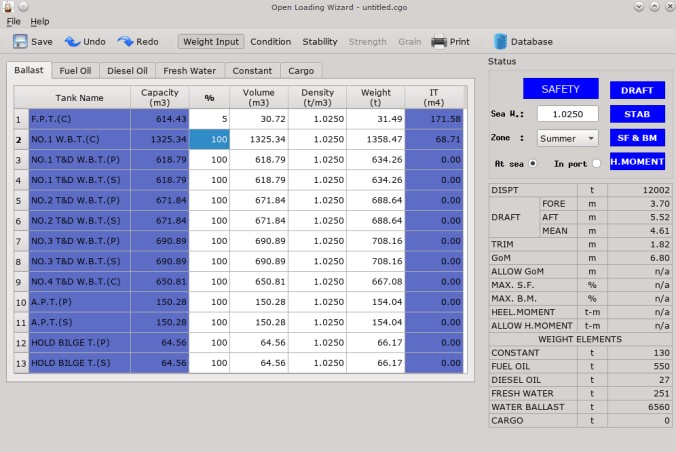The height and width of the screenshot is (452, 676).
Task: Open the Help menu
Action: click(x=40, y=21)
